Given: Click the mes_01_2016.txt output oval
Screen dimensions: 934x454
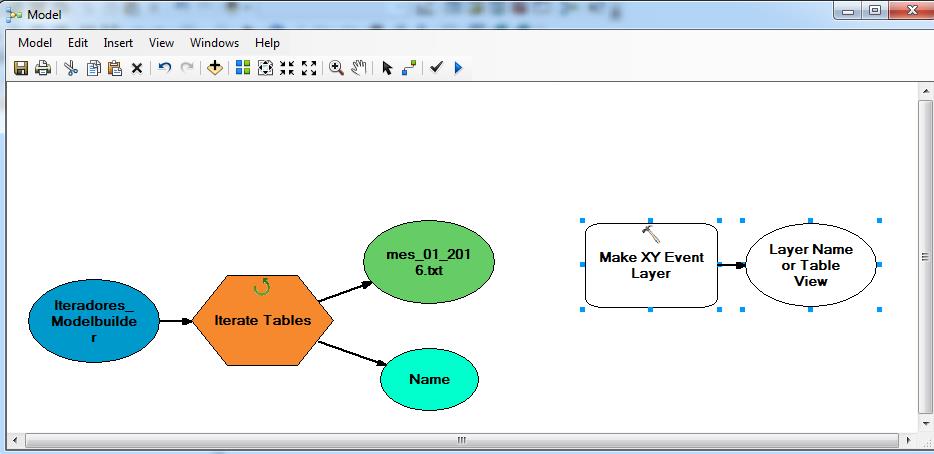Looking at the screenshot, I should click(428, 261).
